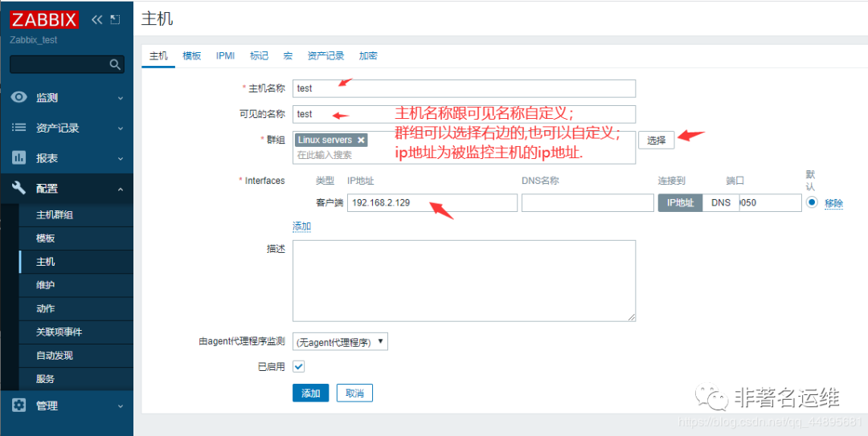Click the 配置 wrench icon
The width and height of the screenshot is (868, 436).
click(19, 188)
